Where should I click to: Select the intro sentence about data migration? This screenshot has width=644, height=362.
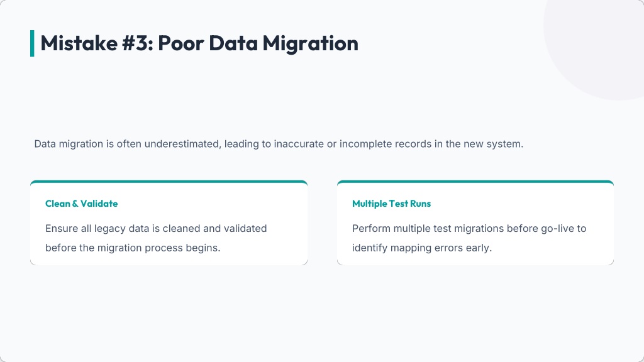click(x=279, y=144)
